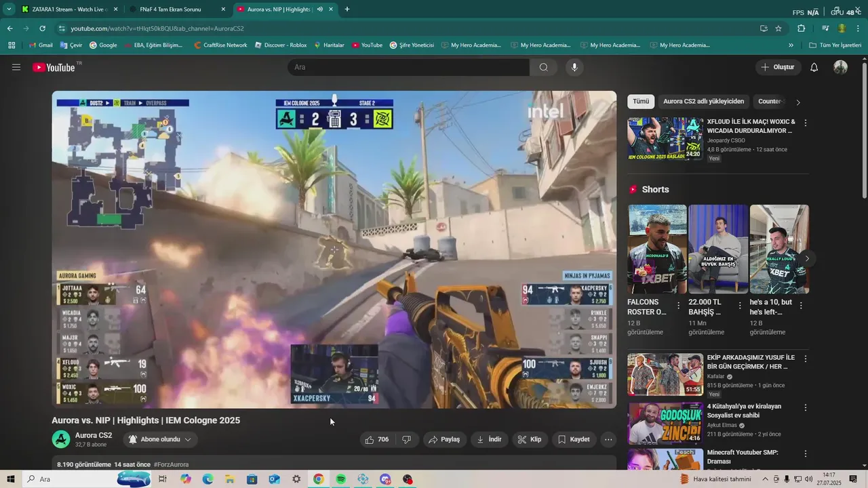Select Aurora CS2 adlı yükleyiciden chip
The width and height of the screenshot is (868, 488).
click(x=703, y=102)
